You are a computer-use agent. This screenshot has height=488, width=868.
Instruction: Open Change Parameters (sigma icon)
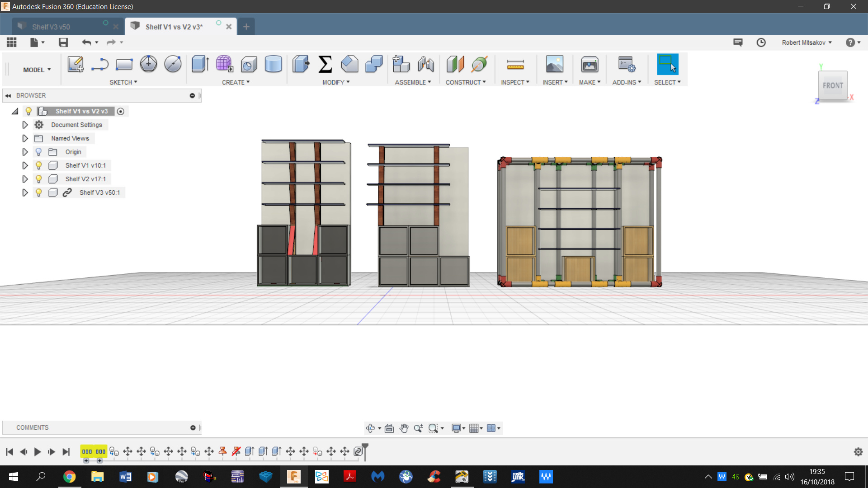325,64
